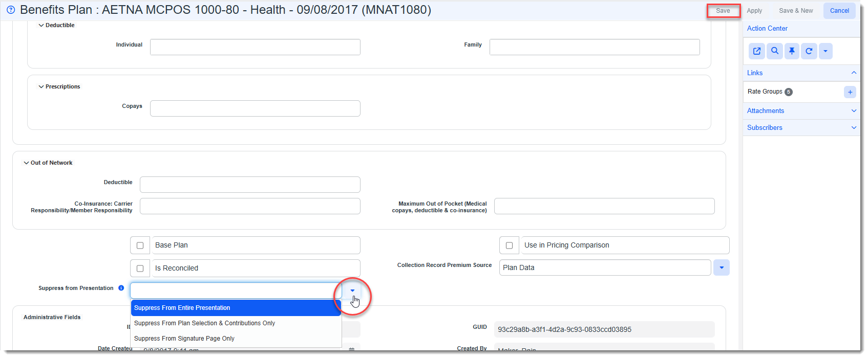Collapse the Out of Network section

pyautogui.click(x=26, y=163)
